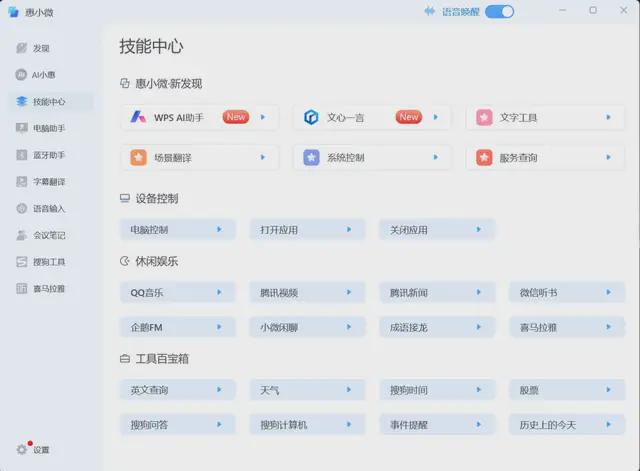Open the 搜狗问答 tool button

(178, 424)
